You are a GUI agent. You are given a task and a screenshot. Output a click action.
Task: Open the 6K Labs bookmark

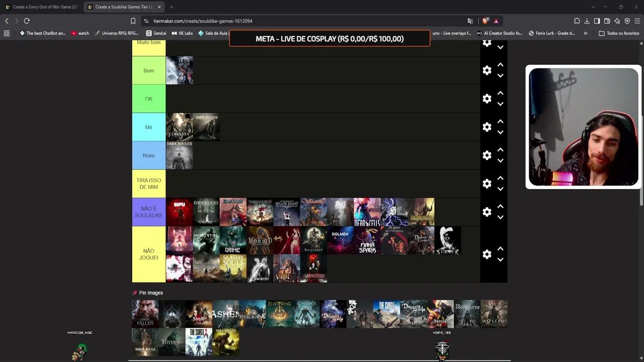click(x=182, y=33)
